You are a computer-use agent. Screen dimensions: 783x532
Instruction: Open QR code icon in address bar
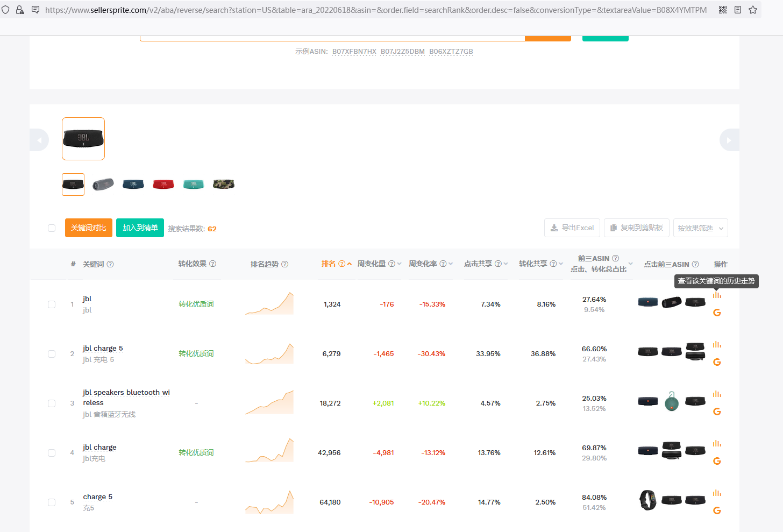(x=723, y=10)
